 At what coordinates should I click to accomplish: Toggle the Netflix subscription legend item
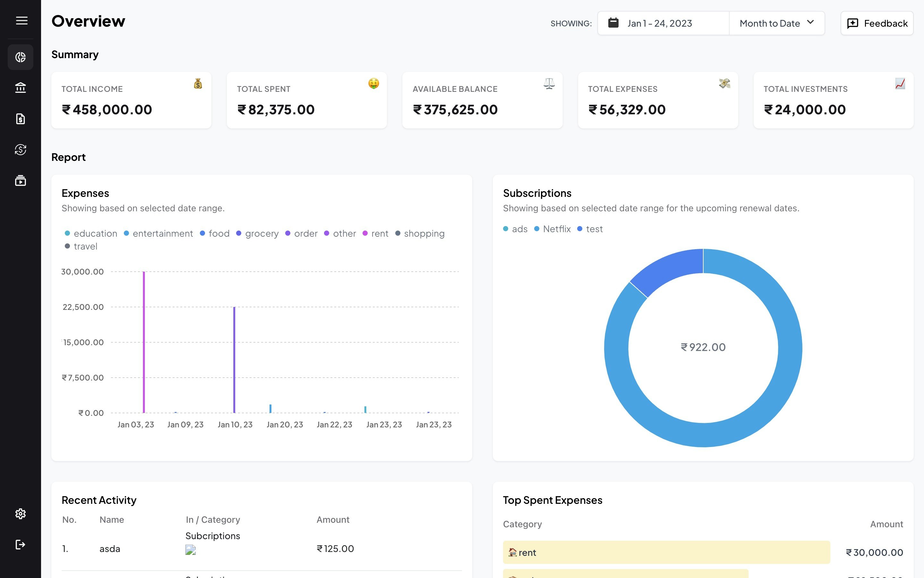(552, 229)
